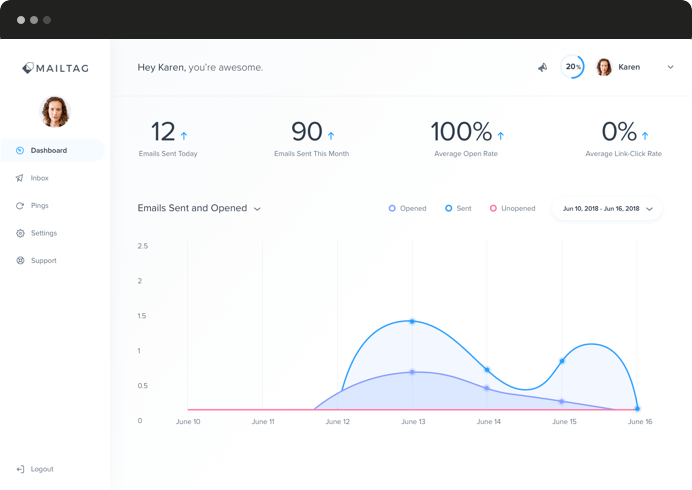
Task: Toggle the Sent series in chart legend
Action: point(458,209)
